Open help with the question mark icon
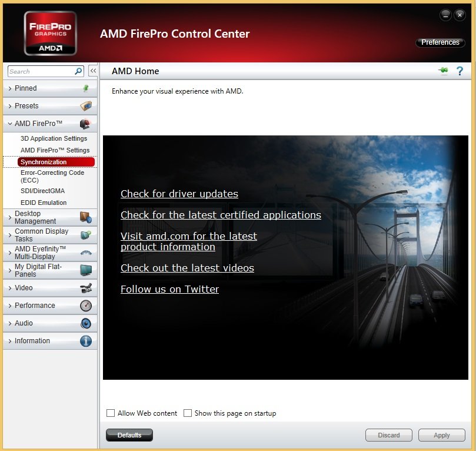The image size is (476, 451). (x=460, y=71)
